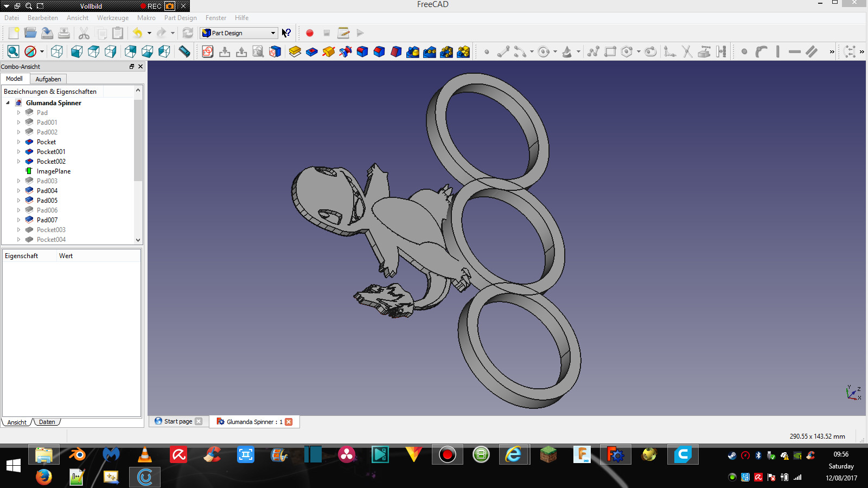Image resolution: width=868 pixels, height=488 pixels.
Task: Expand the Pad004 tree item
Action: tap(19, 191)
